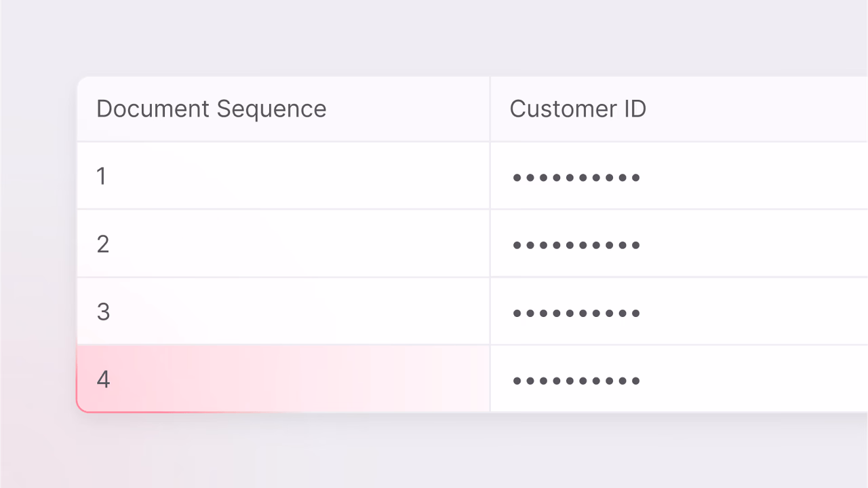The width and height of the screenshot is (868, 488).
Task: Reveal masked Customer ID in row 2
Action: [x=576, y=245]
